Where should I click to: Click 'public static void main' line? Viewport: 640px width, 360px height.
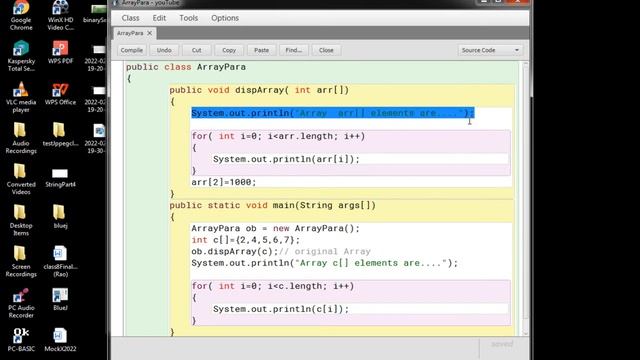coord(273,205)
